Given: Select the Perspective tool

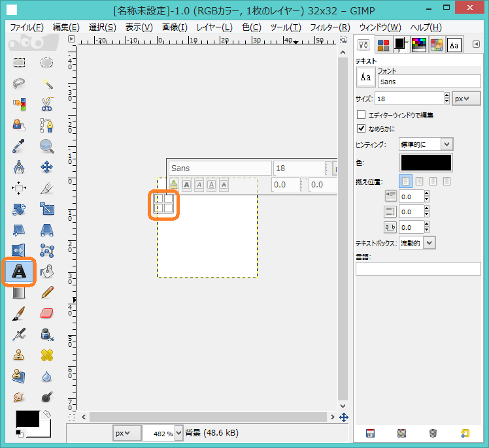Looking at the screenshot, I should pyautogui.click(x=47, y=231).
